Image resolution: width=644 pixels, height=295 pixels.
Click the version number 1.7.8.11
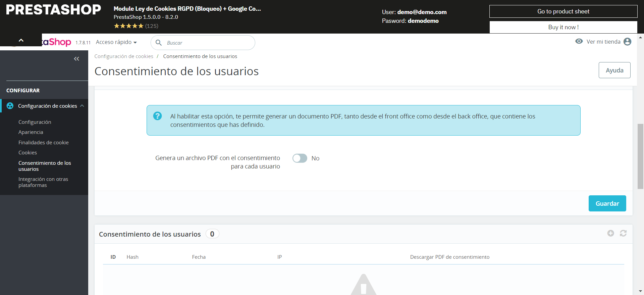tap(83, 43)
